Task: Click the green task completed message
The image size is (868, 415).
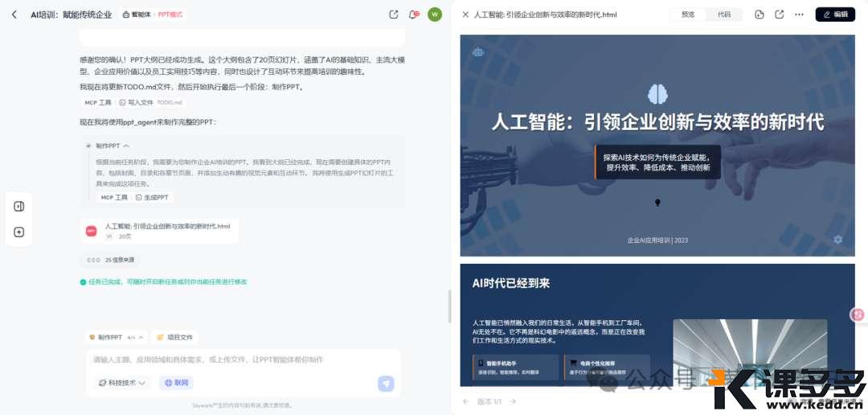Action: [x=163, y=282]
